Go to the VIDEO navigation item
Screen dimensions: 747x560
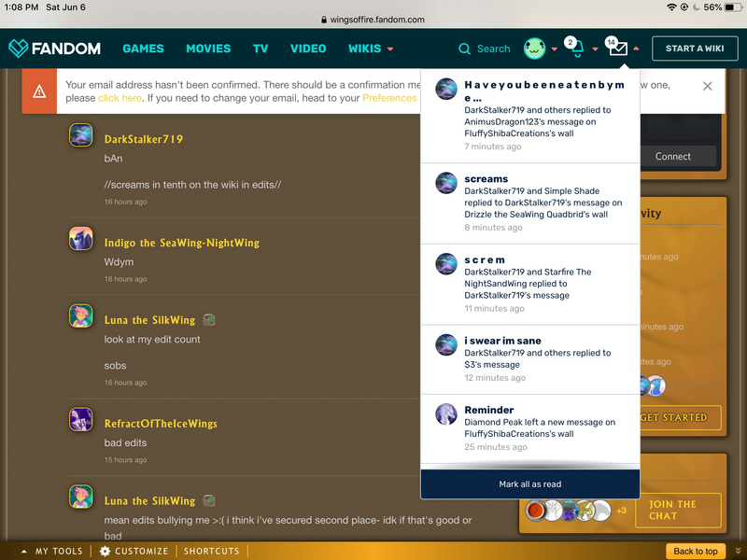click(x=308, y=49)
